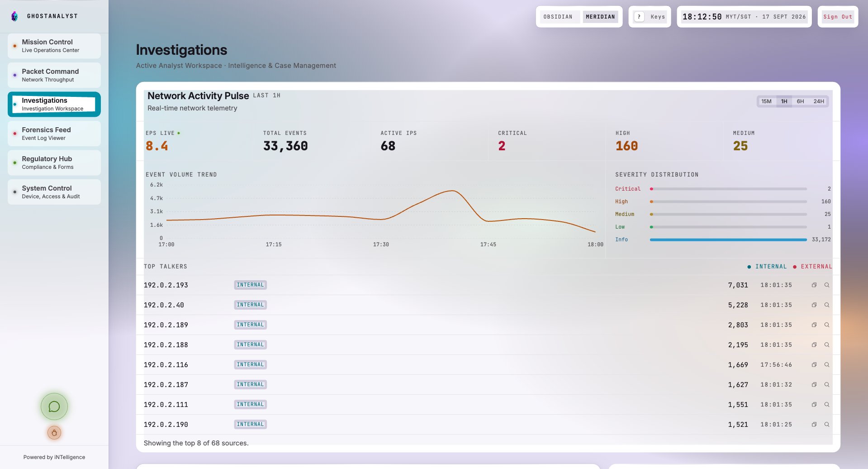Screen dimensions: 868x469
Task: Click Total Events value 33,360
Action: (x=285, y=146)
